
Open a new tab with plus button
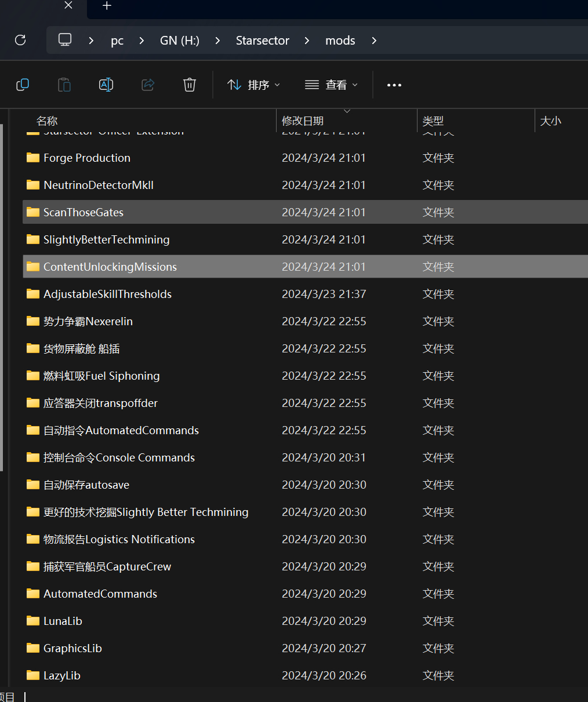pos(107,6)
